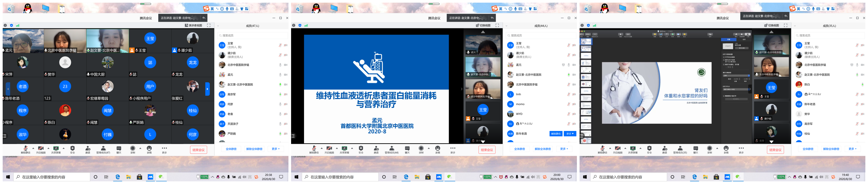Viewport: 868px width, 184px height.
Task: Click 解除静音 microphone icon in 47-member meeting
Action: 25,149
